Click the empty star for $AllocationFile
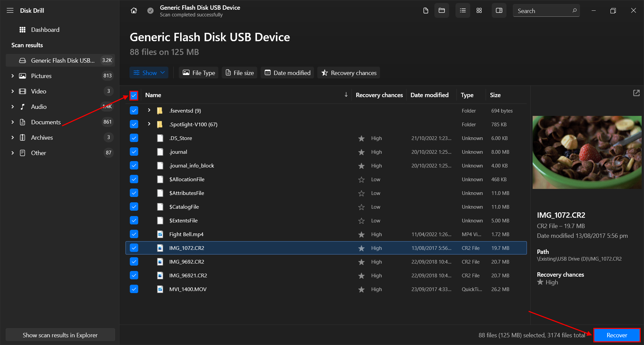Image resolution: width=644 pixels, height=345 pixels. tap(361, 180)
